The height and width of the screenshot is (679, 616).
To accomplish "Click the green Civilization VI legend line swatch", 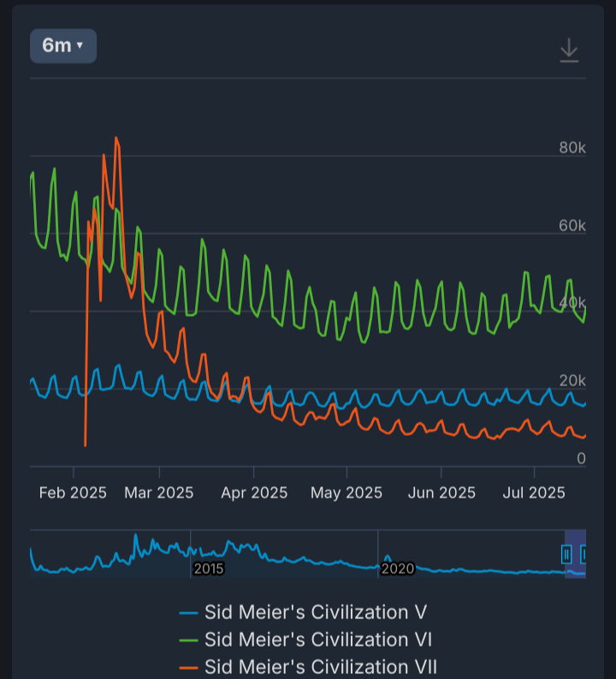I will [188, 640].
